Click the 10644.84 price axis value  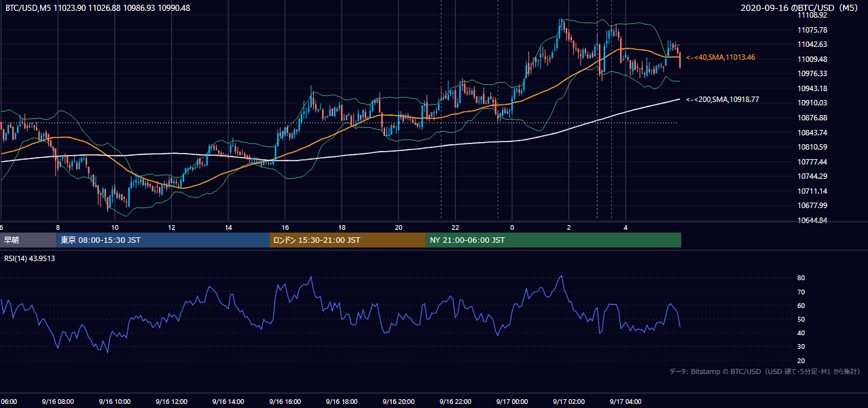pos(812,220)
